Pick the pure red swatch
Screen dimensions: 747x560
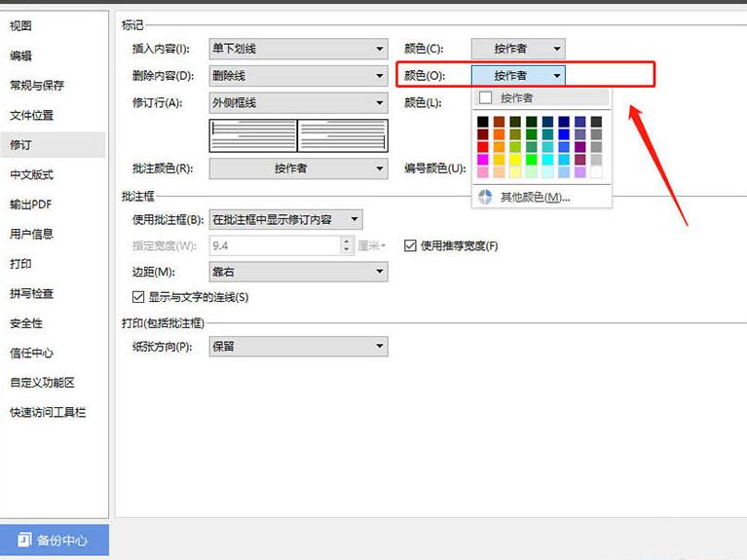pos(483,147)
